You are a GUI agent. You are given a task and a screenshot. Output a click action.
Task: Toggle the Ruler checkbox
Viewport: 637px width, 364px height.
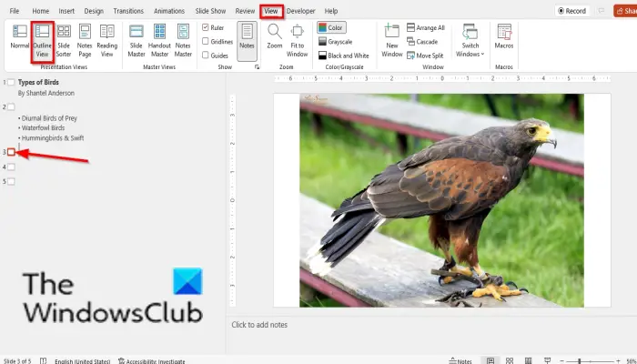tap(213, 27)
